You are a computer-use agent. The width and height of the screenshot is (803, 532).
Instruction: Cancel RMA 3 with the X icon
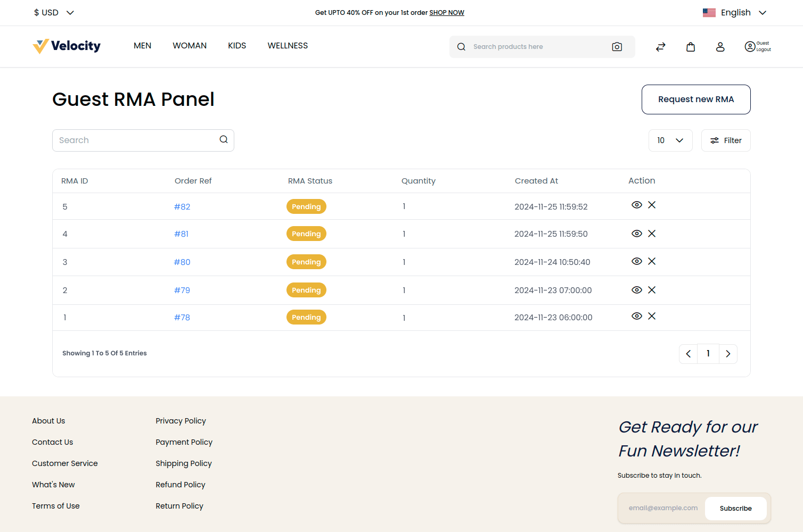coord(652,261)
